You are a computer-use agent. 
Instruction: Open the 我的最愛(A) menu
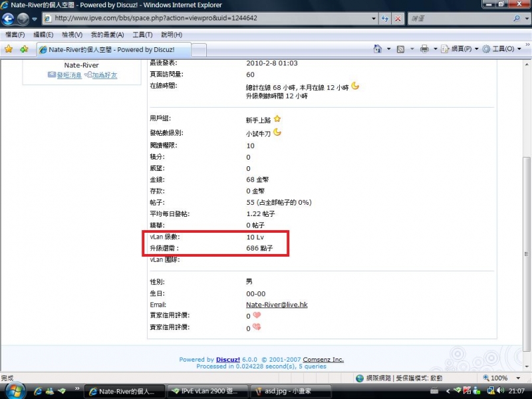[107, 35]
